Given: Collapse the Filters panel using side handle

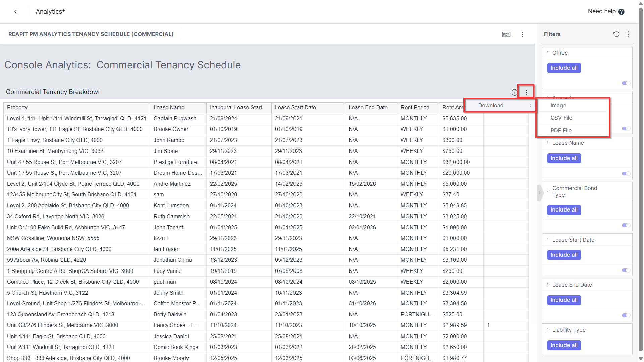Looking at the screenshot, I should point(539,193).
